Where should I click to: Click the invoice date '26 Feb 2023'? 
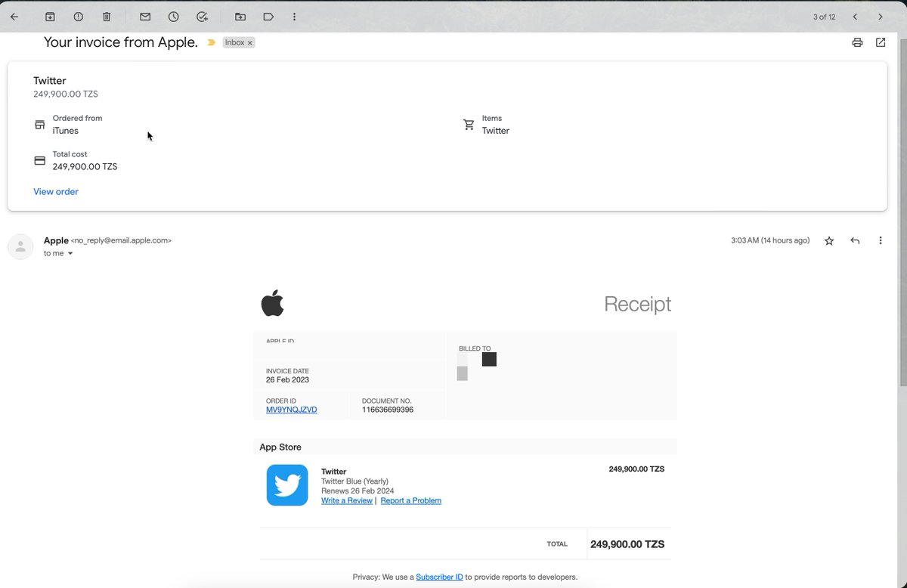point(287,379)
